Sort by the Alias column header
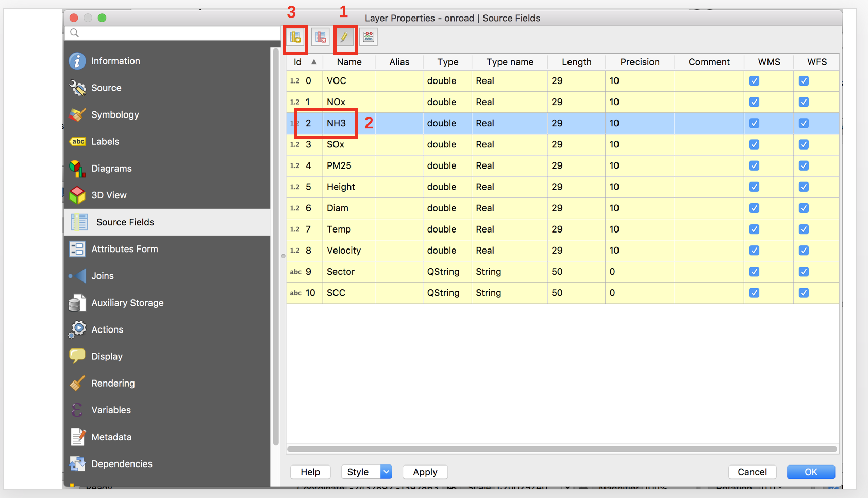 pyautogui.click(x=399, y=62)
